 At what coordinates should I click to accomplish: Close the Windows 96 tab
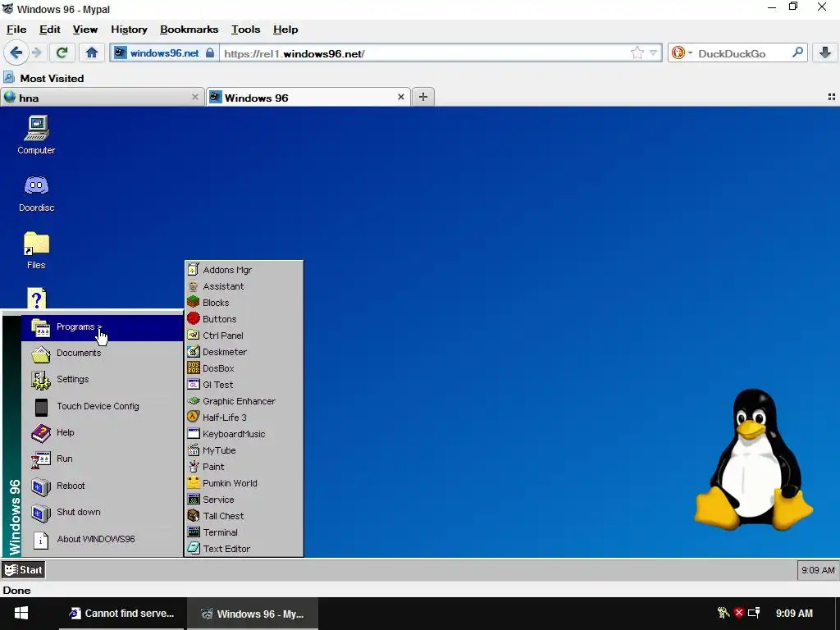400,97
